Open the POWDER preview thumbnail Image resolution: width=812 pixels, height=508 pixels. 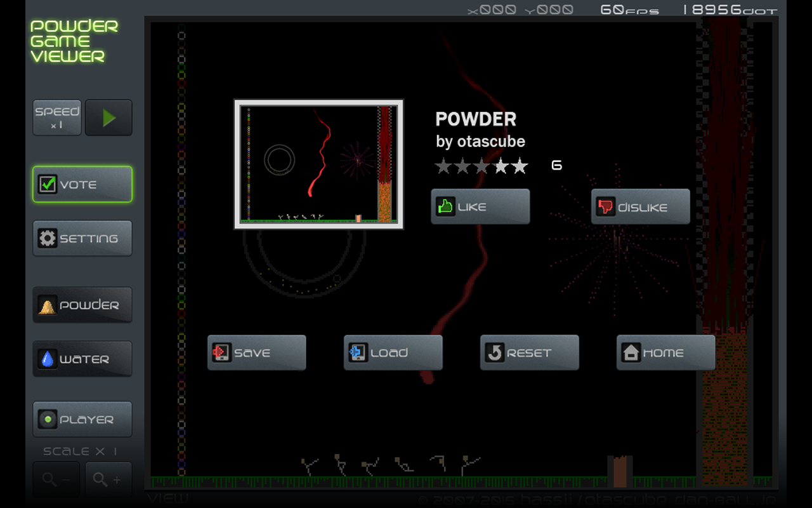pyautogui.click(x=318, y=164)
